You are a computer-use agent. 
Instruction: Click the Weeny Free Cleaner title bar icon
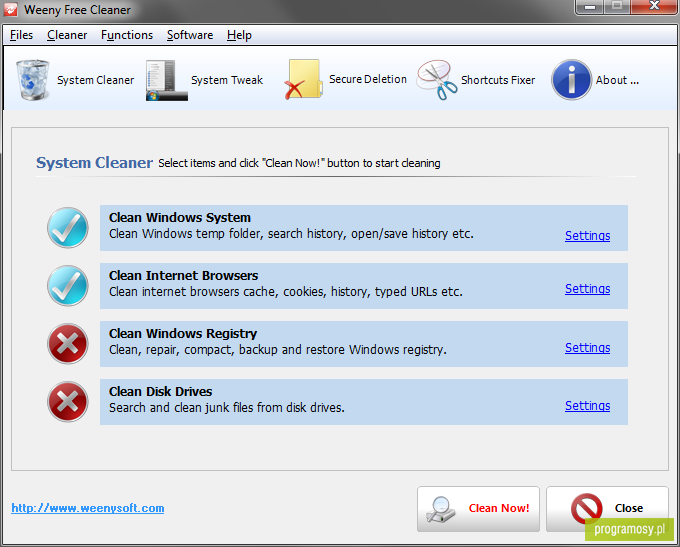[x=10, y=10]
